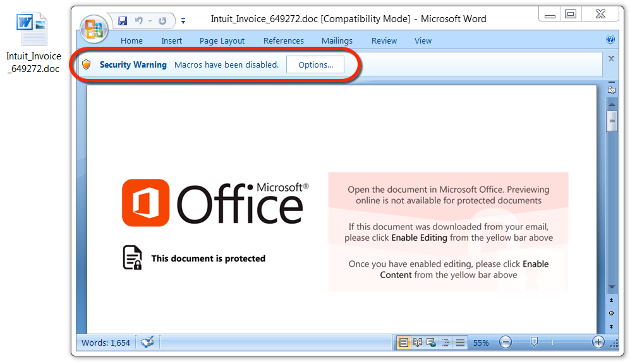Switch to Outline view
This screenshot has width=630, height=364.
pyautogui.click(x=445, y=343)
